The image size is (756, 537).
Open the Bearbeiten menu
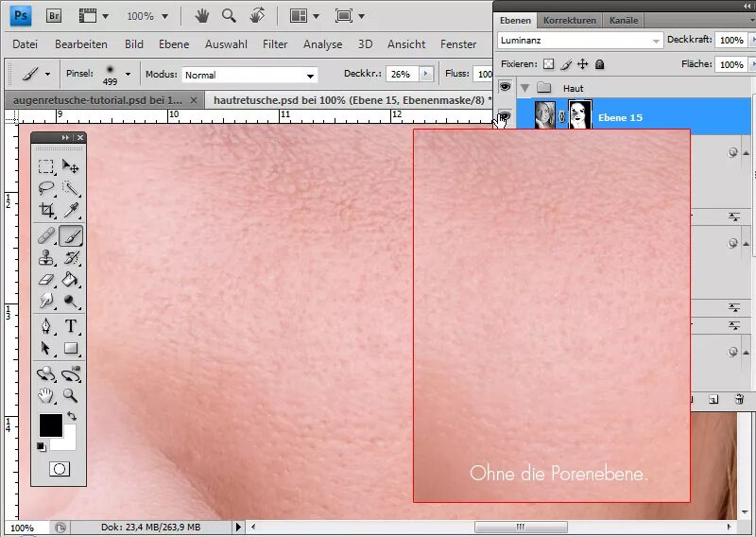coord(81,44)
